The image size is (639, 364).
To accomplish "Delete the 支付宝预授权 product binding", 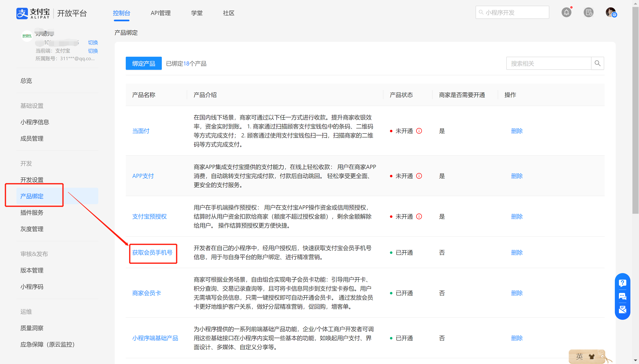I will point(517,216).
